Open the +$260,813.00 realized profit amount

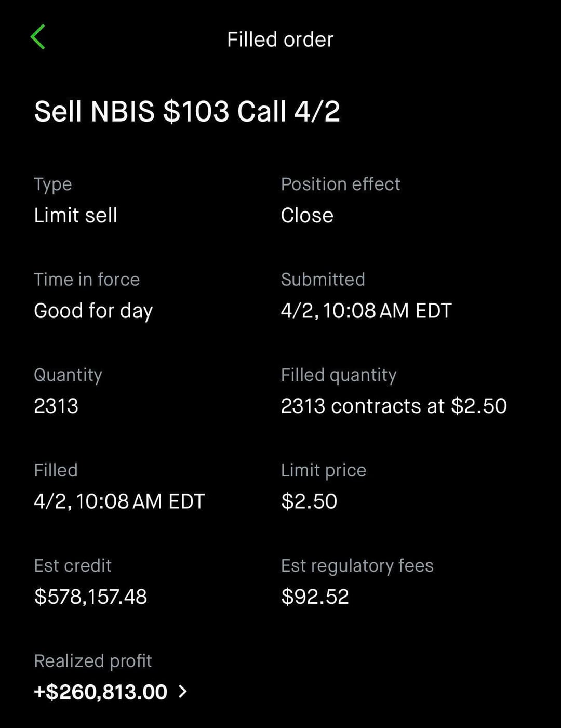[100, 692]
